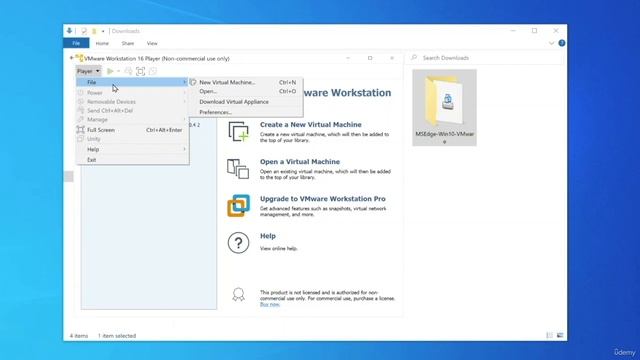Switch to View tab in Explorer ribbon
Image resolution: width=640 pixels, height=360 pixels.
point(152,43)
